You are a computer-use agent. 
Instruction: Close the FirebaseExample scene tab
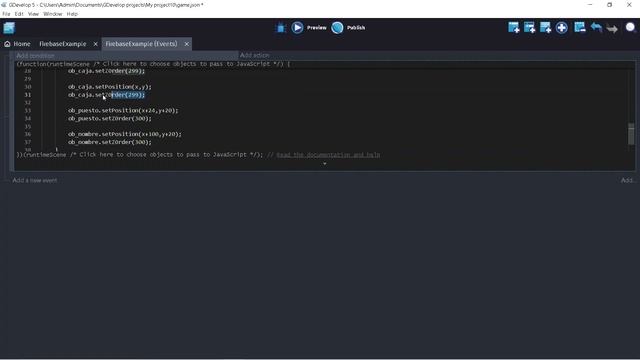point(96,44)
